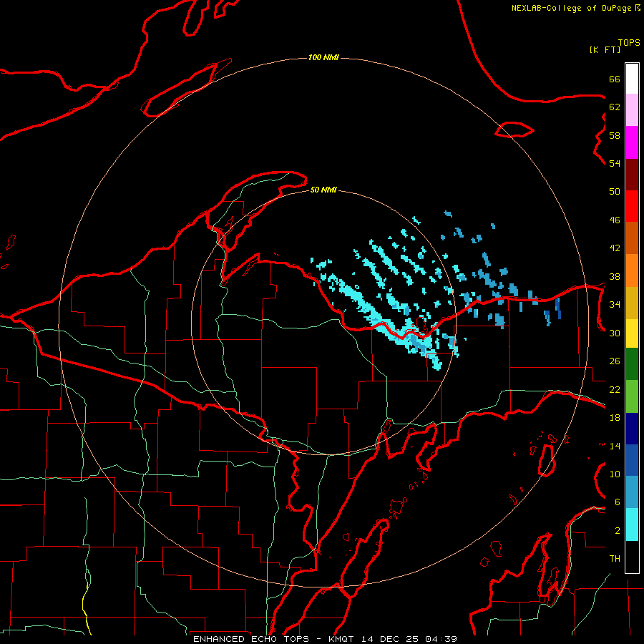
Task: Click the "10" legend value
Action: pos(615,474)
